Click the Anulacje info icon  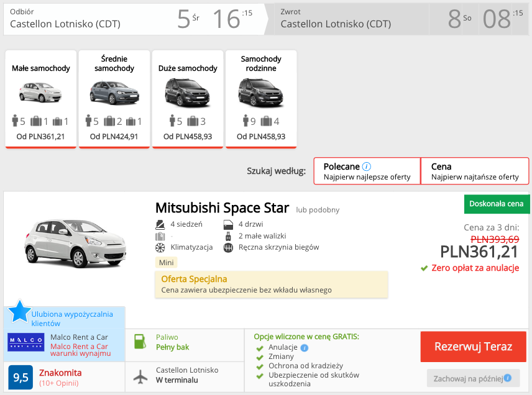tap(305, 348)
